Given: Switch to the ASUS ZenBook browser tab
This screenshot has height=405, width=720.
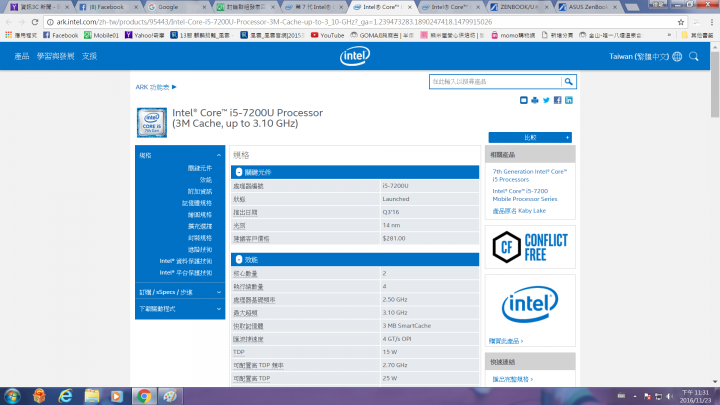Looking at the screenshot, I should click(x=588, y=7).
